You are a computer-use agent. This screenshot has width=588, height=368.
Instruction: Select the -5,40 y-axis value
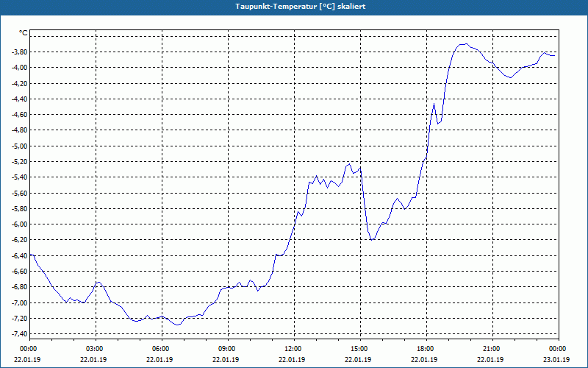pyautogui.click(x=20, y=177)
